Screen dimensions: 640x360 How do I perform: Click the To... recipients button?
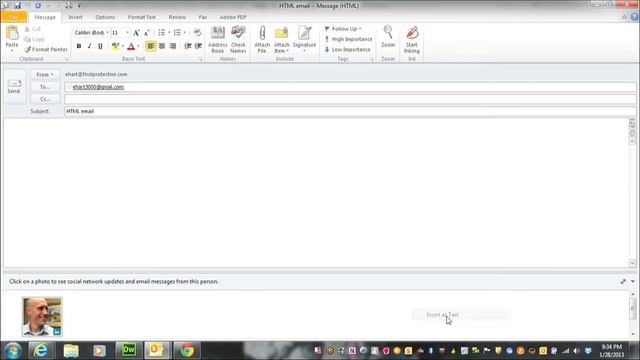point(45,87)
